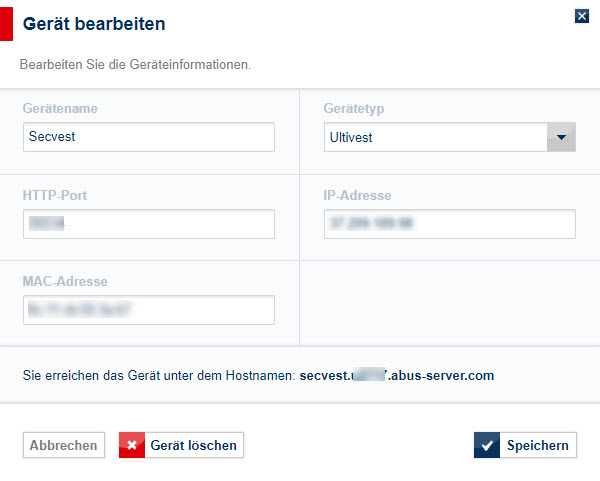
Task: Click the Gerät löschen button label
Action: pos(194,445)
